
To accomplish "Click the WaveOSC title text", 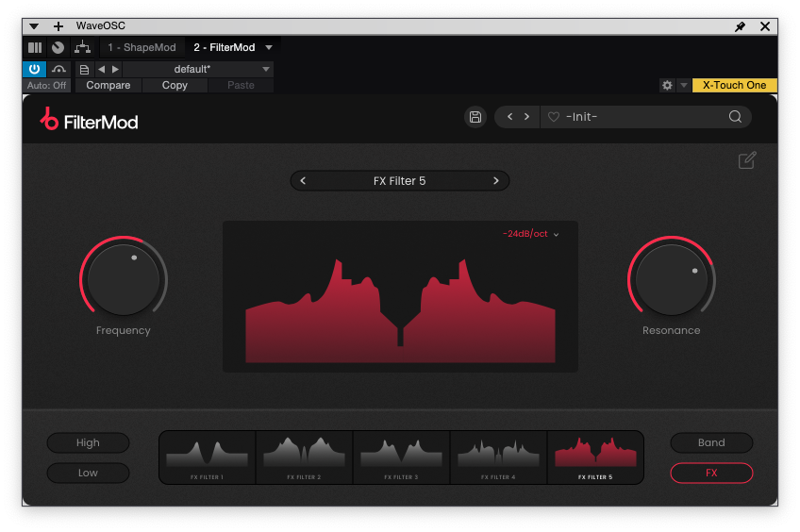I will pyautogui.click(x=101, y=26).
